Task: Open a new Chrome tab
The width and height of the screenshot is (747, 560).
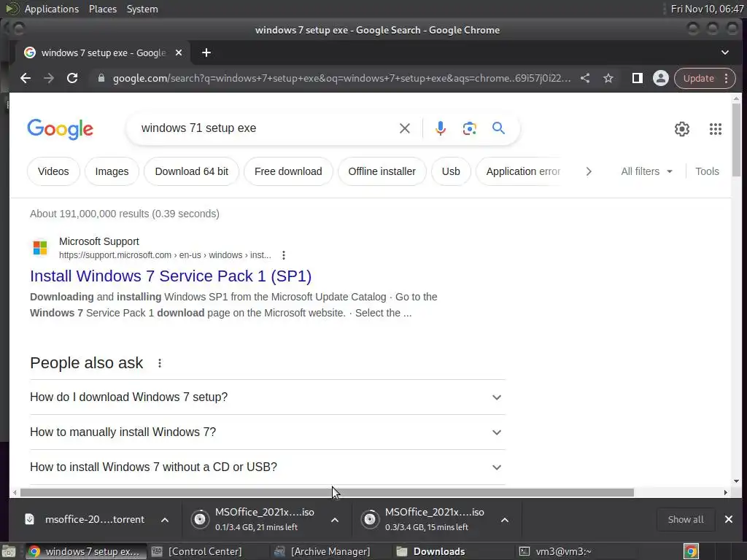Action: click(x=206, y=52)
